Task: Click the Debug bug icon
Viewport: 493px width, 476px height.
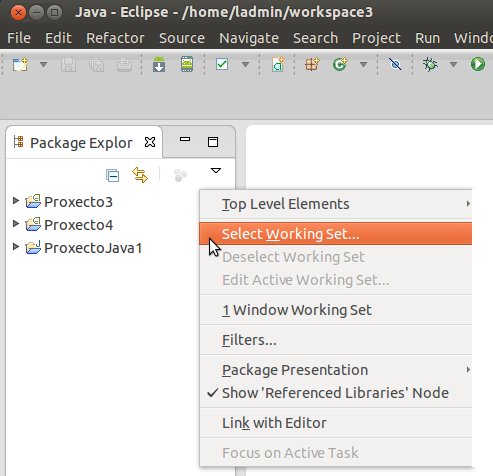Action: point(430,64)
